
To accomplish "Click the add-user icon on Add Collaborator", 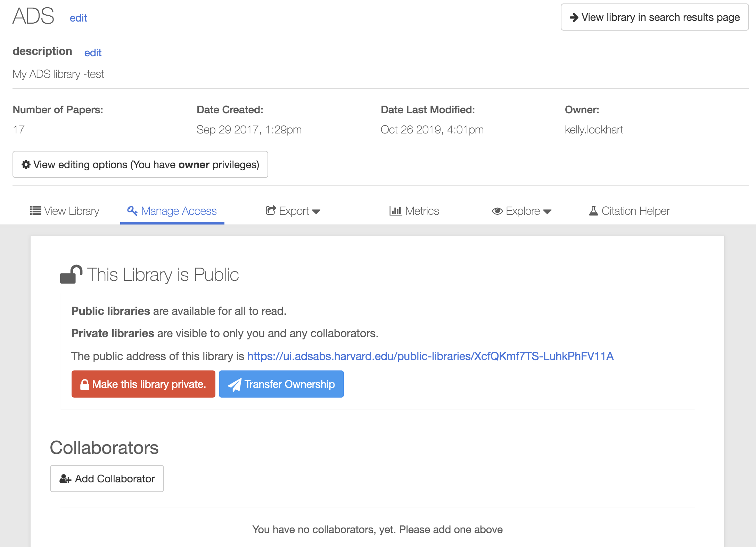I will point(65,479).
